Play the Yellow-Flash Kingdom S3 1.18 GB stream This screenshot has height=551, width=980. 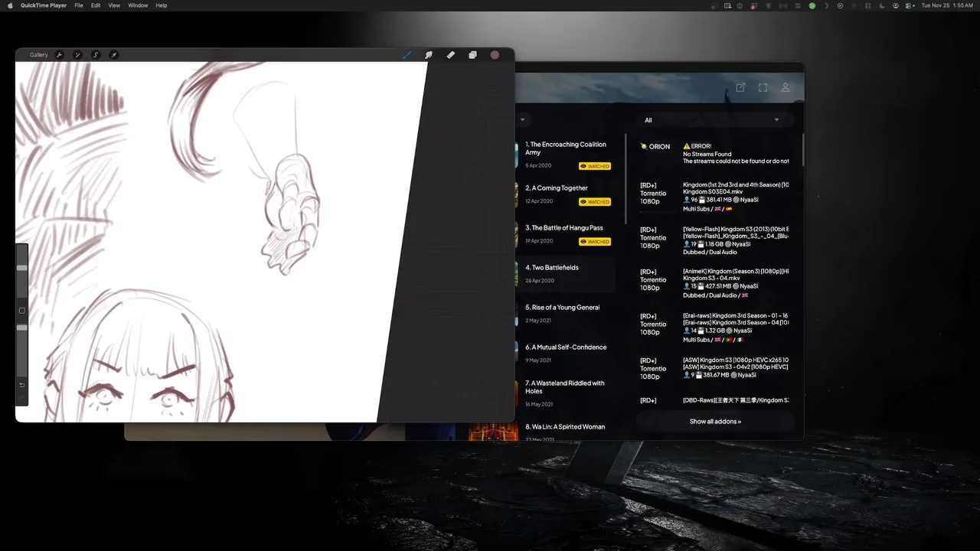714,241
